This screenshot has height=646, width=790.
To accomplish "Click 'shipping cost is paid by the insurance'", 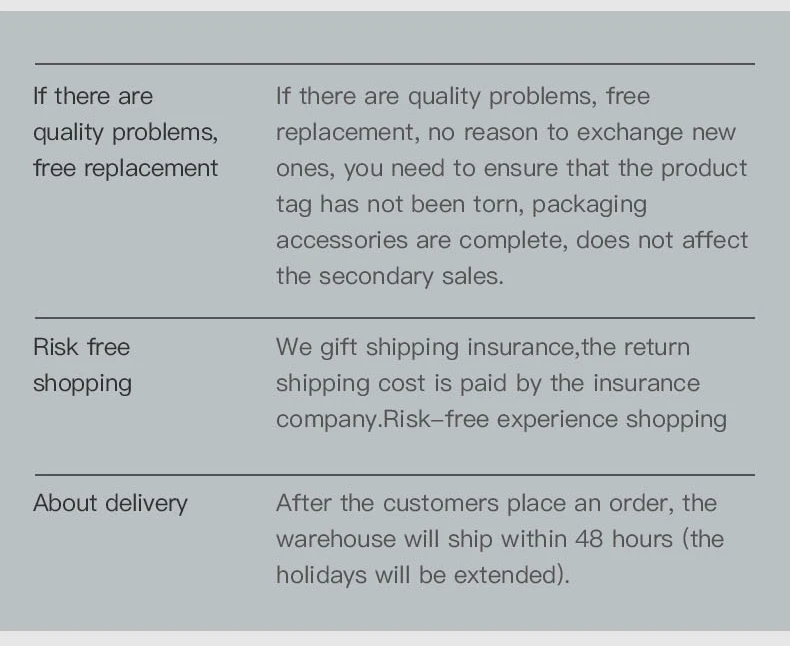I will (x=488, y=383).
